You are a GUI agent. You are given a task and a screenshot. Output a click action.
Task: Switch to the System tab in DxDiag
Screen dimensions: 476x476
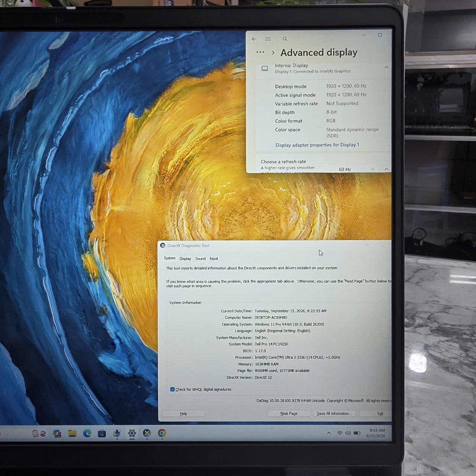pos(169,258)
